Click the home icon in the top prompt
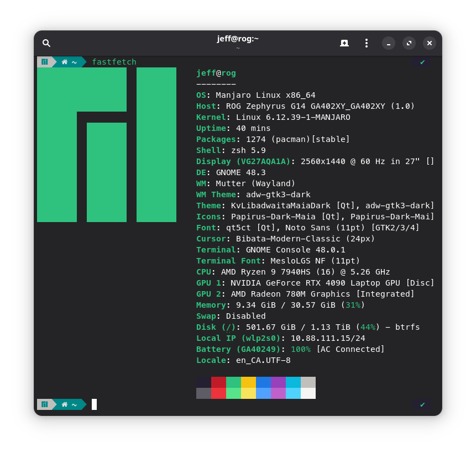476x453 pixels. 64,62
